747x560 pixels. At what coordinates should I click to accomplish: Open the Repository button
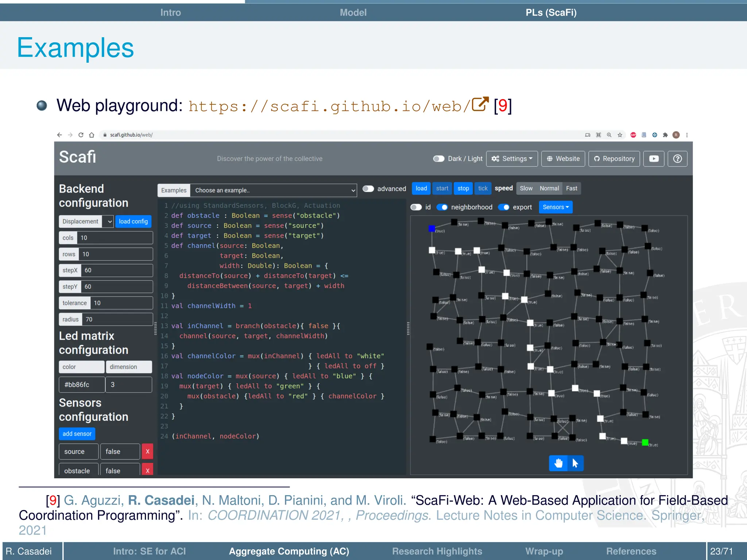[614, 159]
